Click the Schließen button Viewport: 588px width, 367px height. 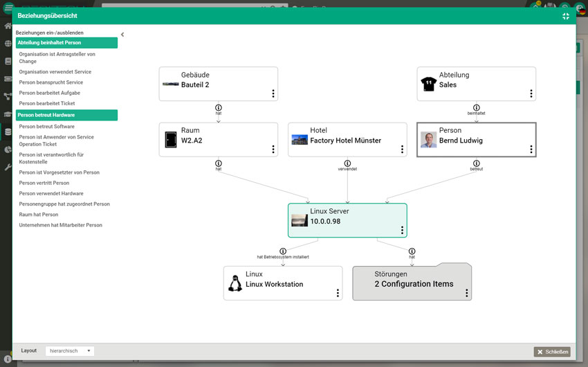[x=552, y=352]
